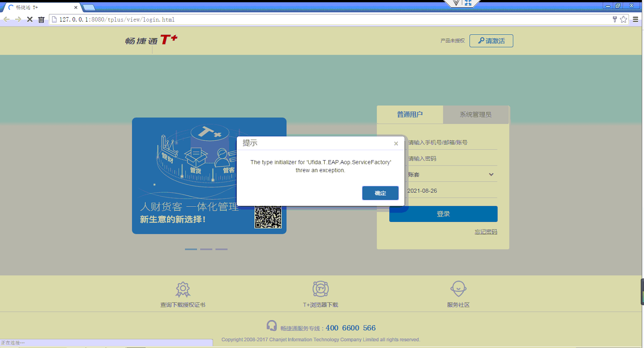Click the 提示 dialog title
644x348 pixels.
point(250,143)
